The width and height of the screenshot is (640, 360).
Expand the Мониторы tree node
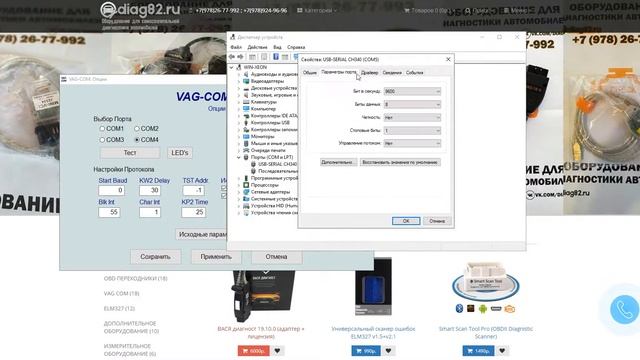tap(239, 136)
